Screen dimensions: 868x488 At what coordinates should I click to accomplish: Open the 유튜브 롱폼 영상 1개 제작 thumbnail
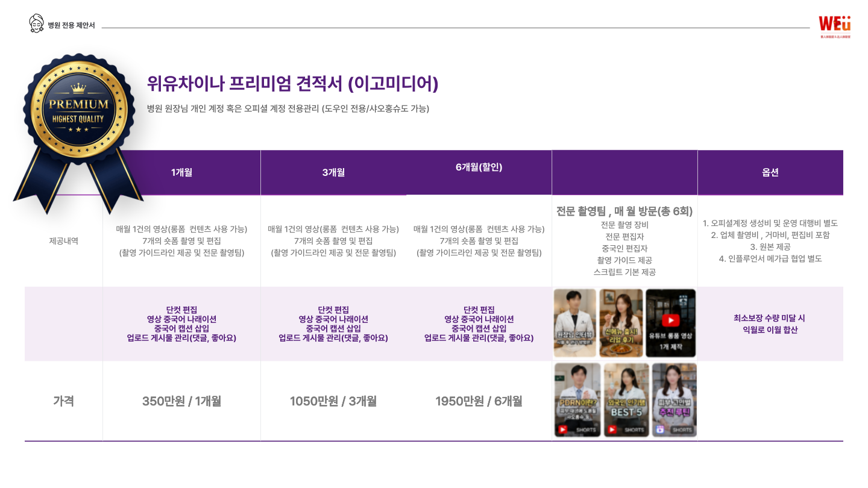click(670, 324)
